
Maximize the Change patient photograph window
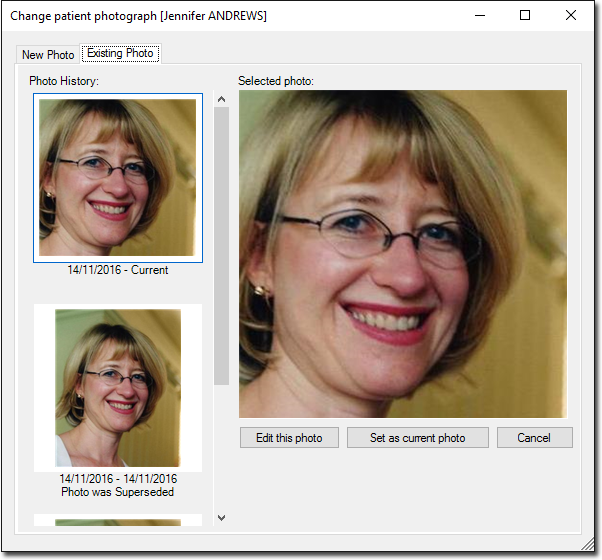(x=525, y=16)
